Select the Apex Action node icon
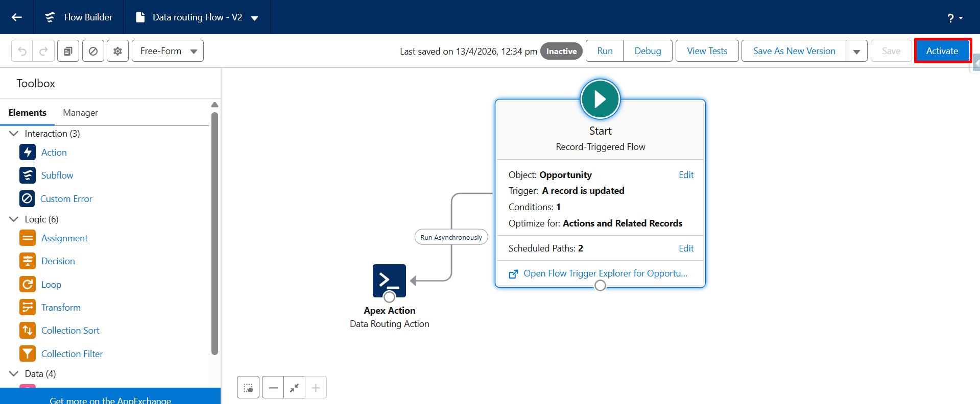The image size is (980, 404). pyautogui.click(x=389, y=281)
